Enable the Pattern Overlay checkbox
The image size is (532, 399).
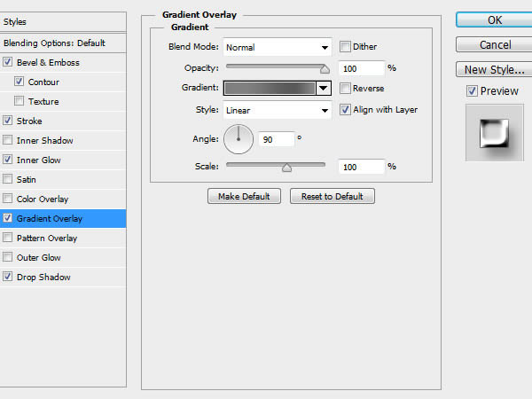pyautogui.click(x=7, y=238)
